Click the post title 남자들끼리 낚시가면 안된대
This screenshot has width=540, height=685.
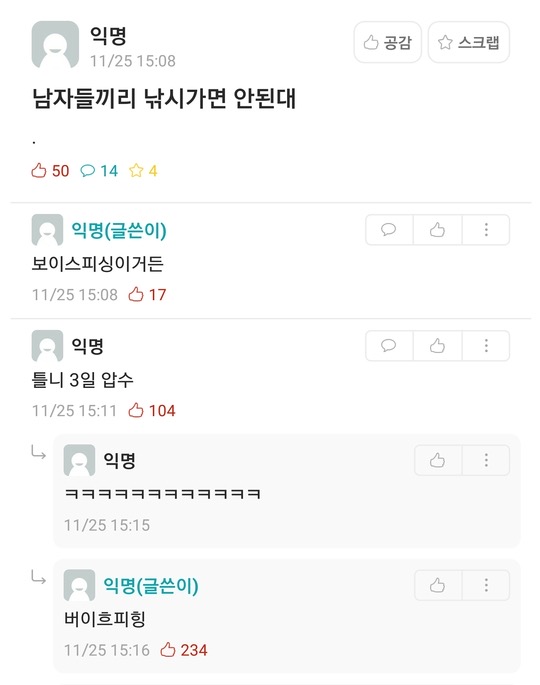click(x=164, y=98)
